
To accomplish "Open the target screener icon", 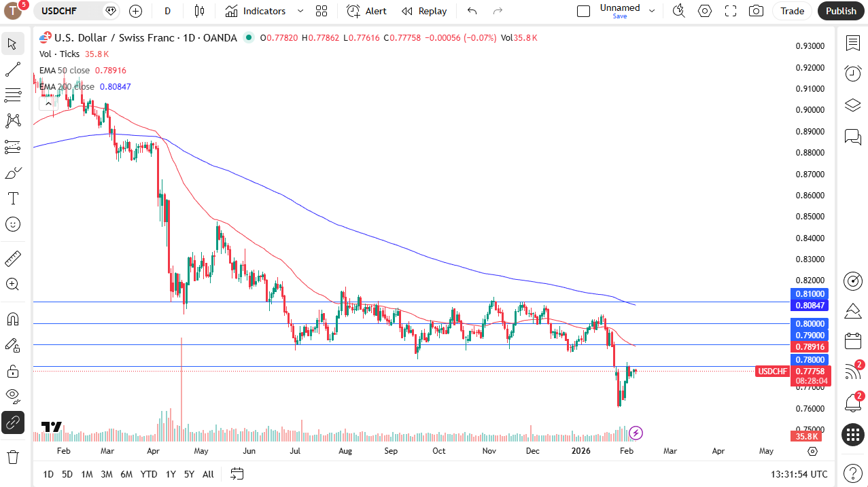I will tap(853, 281).
